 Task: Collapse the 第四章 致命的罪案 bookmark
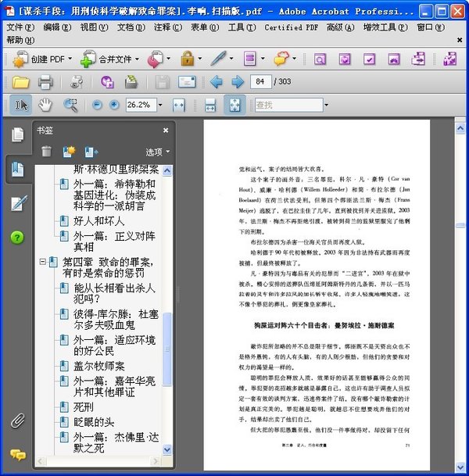[43, 261]
